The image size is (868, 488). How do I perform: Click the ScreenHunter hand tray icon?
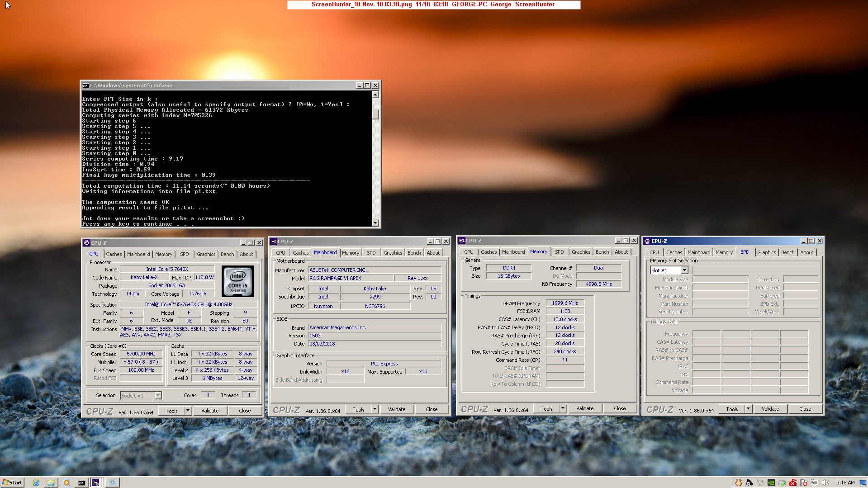click(739, 483)
